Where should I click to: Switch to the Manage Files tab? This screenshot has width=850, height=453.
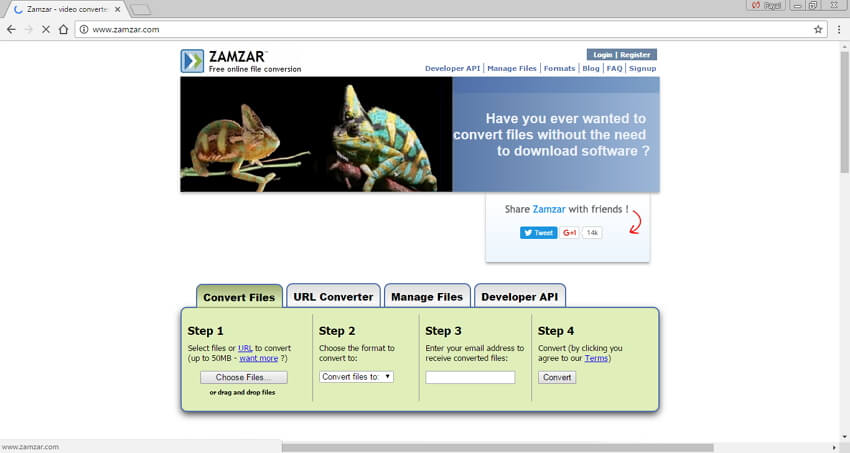pos(427,296)
